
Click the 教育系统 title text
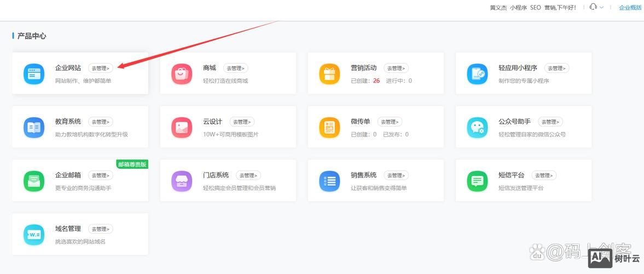coord(68,121)
